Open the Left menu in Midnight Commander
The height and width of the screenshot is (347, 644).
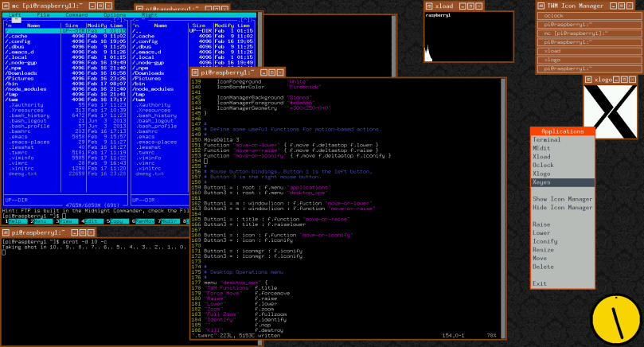14,15
